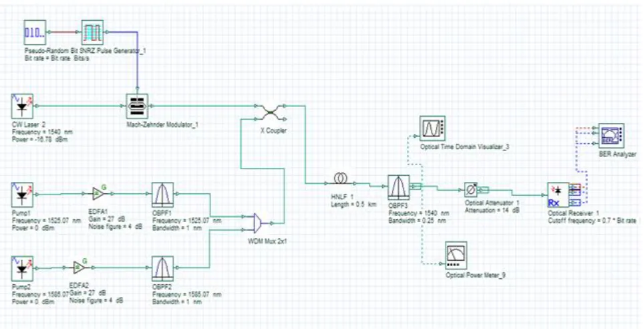
Task: Click the 'Optical Time Domain Visualizer_3' label
Action: [464, 147]
